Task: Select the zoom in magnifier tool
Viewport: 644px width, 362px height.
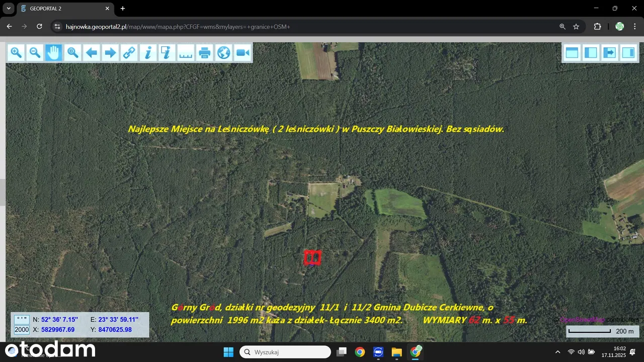Action: click(x=16, y=52)
